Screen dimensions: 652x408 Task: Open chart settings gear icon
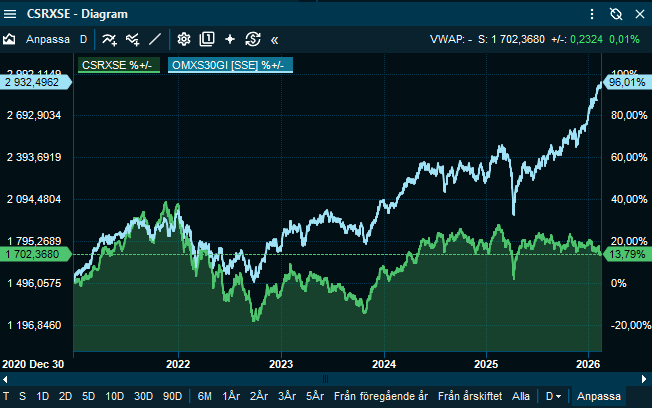click(184, 40)
